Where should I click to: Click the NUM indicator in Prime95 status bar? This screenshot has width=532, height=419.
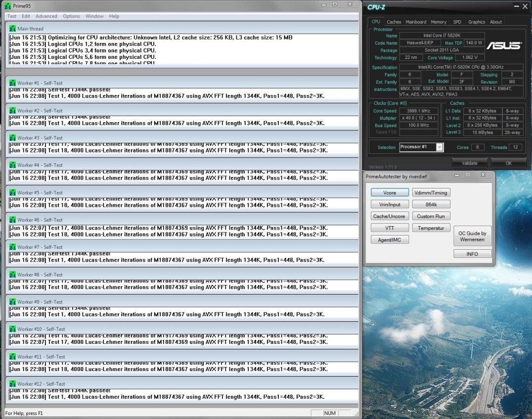pos(329,413)
